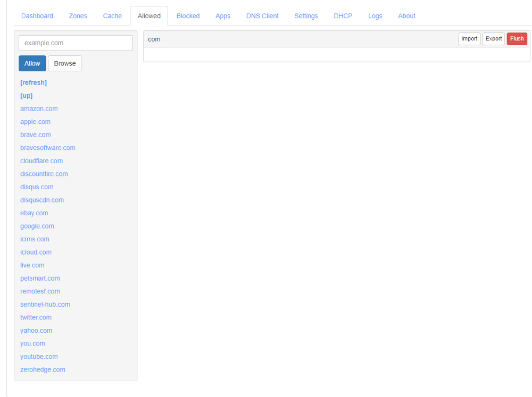Go to the Blocked tab
Viewport: 532px width, 397px height.
point(188,16)
